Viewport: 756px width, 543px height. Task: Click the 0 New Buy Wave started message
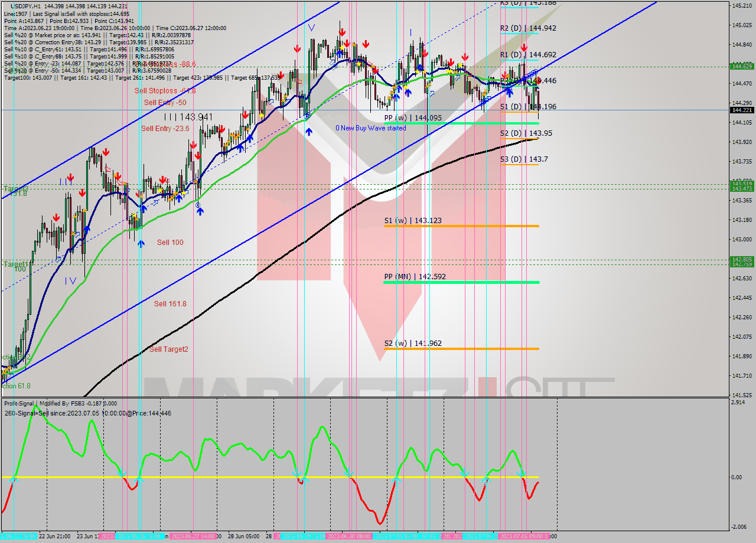[371, 127]
